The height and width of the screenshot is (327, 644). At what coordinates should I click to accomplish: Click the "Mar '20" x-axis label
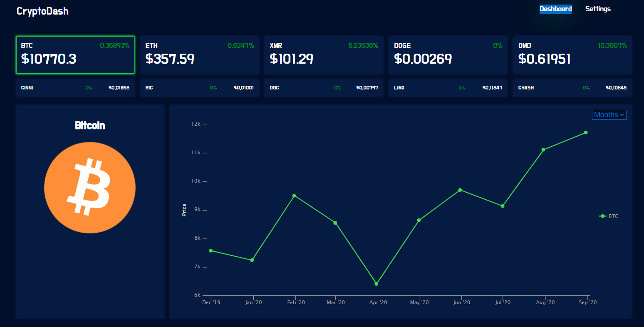336,302
